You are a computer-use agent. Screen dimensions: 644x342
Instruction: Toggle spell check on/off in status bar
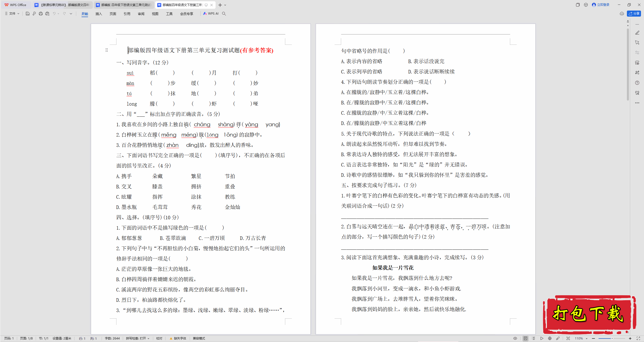(x=138, y=338)
